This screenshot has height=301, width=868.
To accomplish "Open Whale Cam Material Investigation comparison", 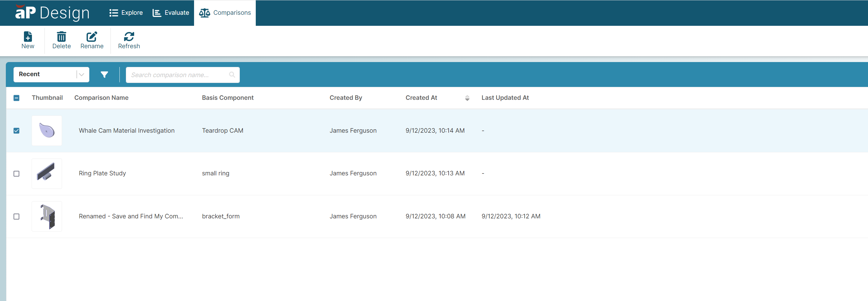I will click(x=127, y=131).
